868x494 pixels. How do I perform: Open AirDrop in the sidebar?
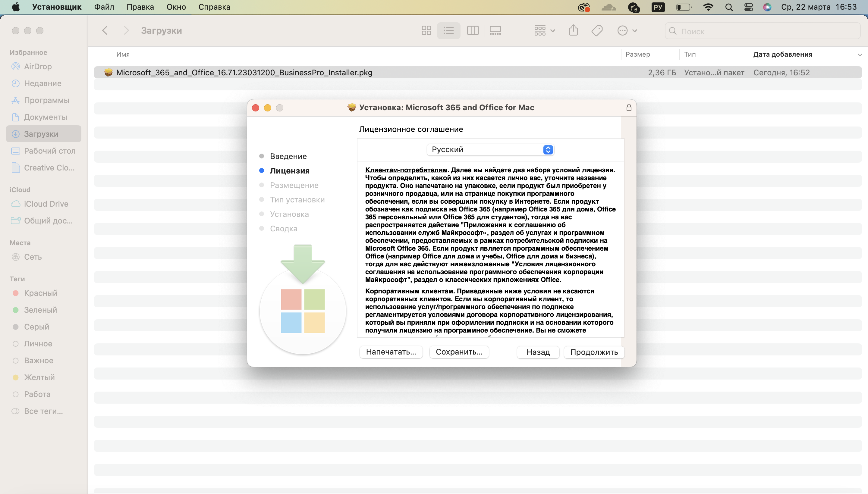(x=38, y=66)
